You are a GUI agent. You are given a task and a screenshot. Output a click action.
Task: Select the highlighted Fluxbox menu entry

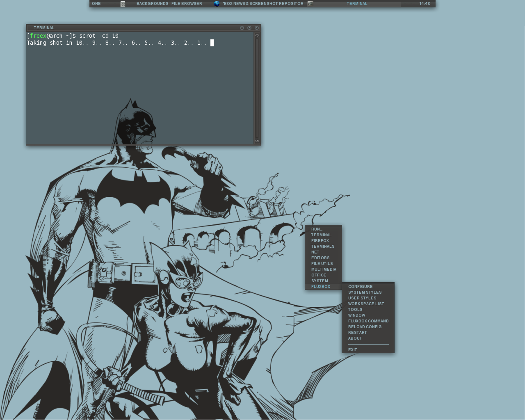click(323, 287)
